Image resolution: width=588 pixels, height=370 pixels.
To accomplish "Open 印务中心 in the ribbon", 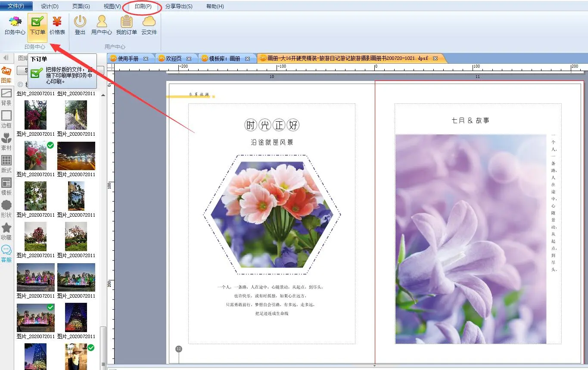I will tap(15, 25).
